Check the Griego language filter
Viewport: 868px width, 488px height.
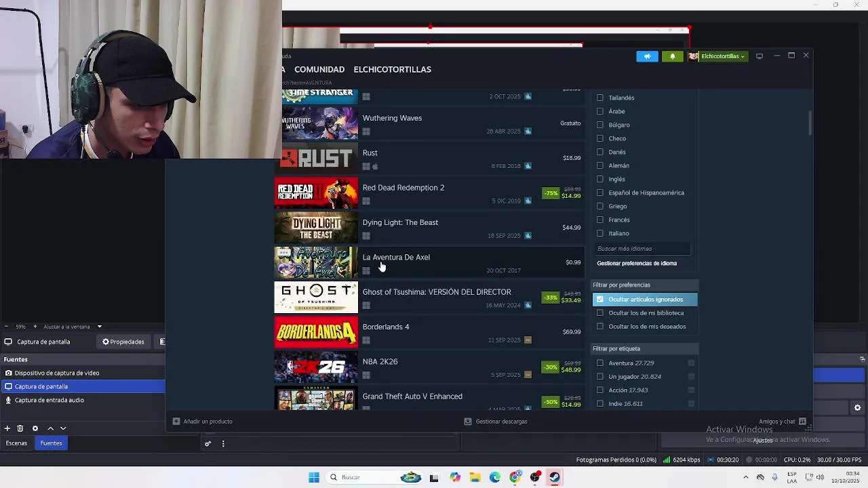[x=599, y=206]
